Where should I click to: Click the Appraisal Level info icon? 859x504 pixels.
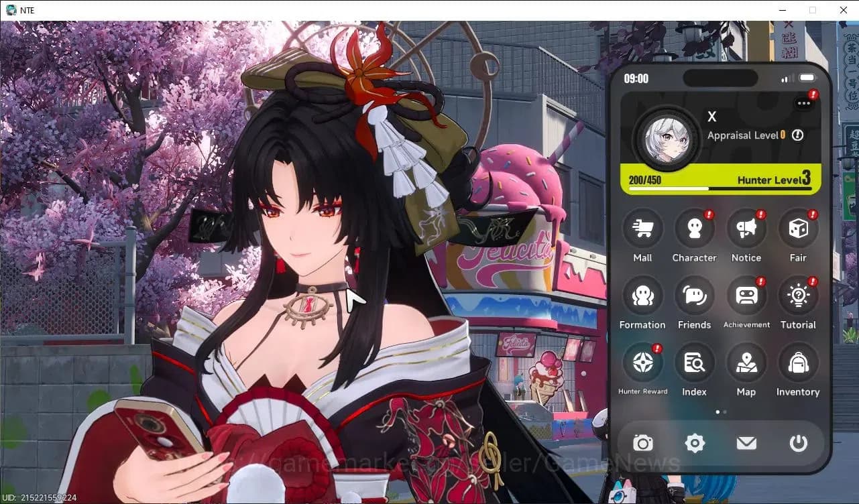pos(797,135)
